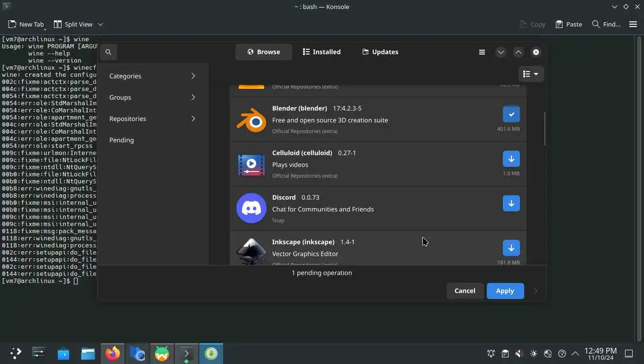Image resolution: width=644 pixels, height=364 pixels.
Task: Expand the Categories section
Action: (x=152, y=76)
